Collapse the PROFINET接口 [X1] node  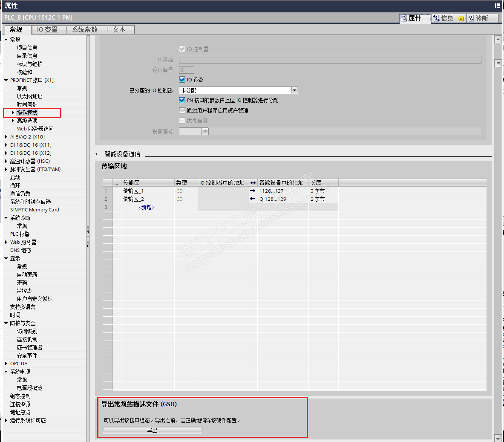[x=6, y=80]
